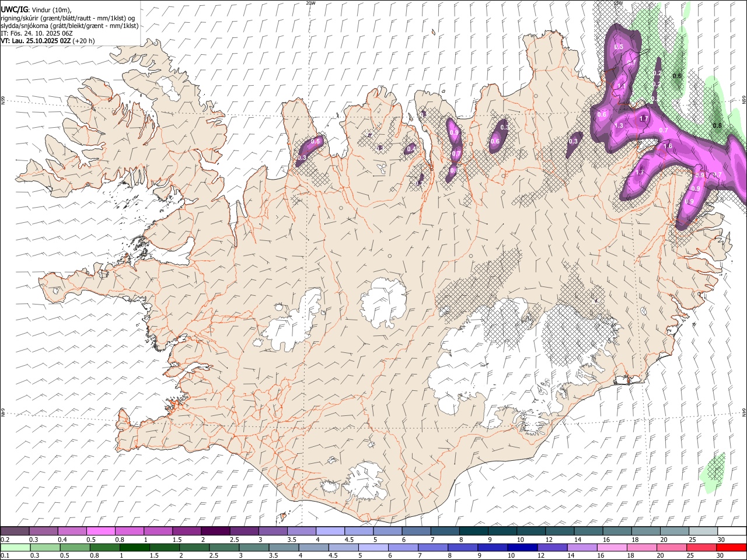The image size is (747, 560).
Task: Click the dark purple swatch labeled 2 in the upper legend row
Action: [x=215, y=531]
